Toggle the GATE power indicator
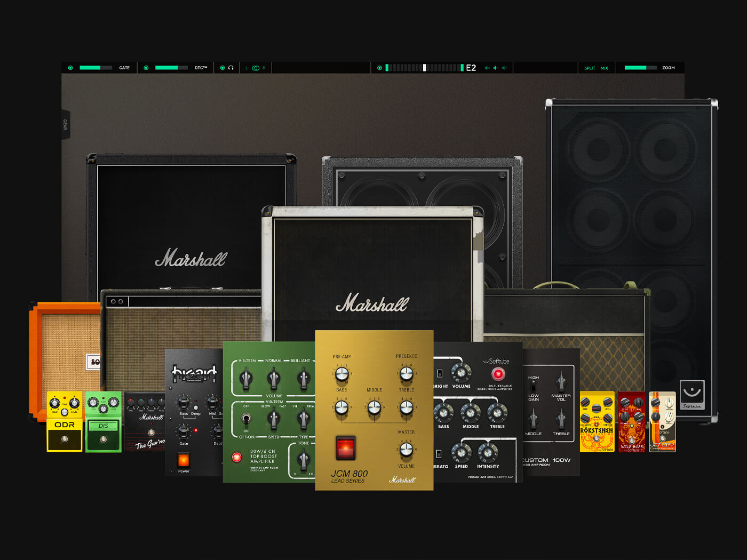Screen dimensions: 747x560 (x=70, y=68)
